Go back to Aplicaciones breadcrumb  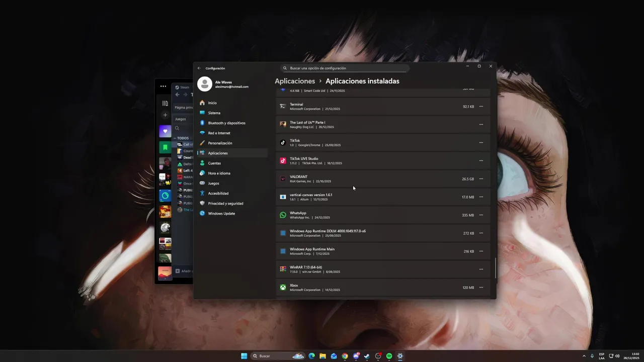295,81
